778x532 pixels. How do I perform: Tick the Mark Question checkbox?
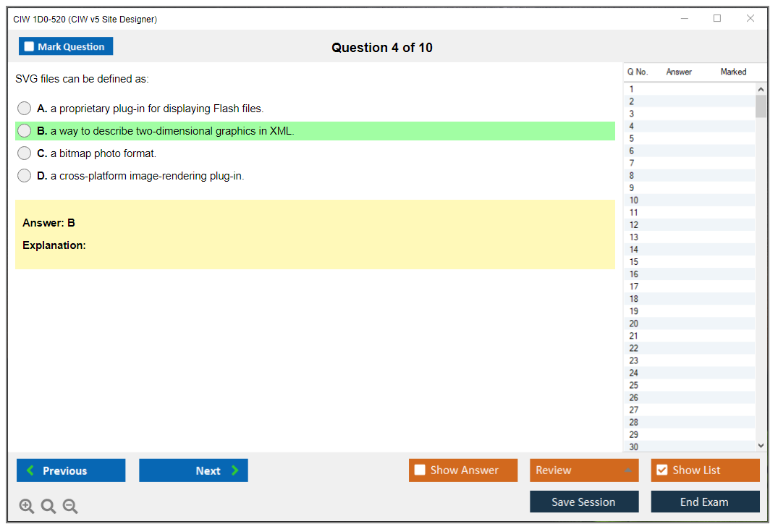pos(30,47)
